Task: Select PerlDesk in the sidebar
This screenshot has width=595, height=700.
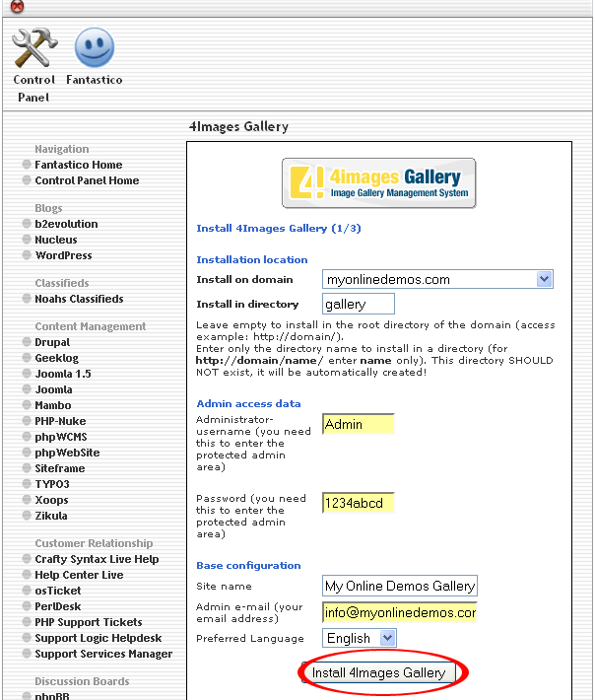Action: click(58, 606)
